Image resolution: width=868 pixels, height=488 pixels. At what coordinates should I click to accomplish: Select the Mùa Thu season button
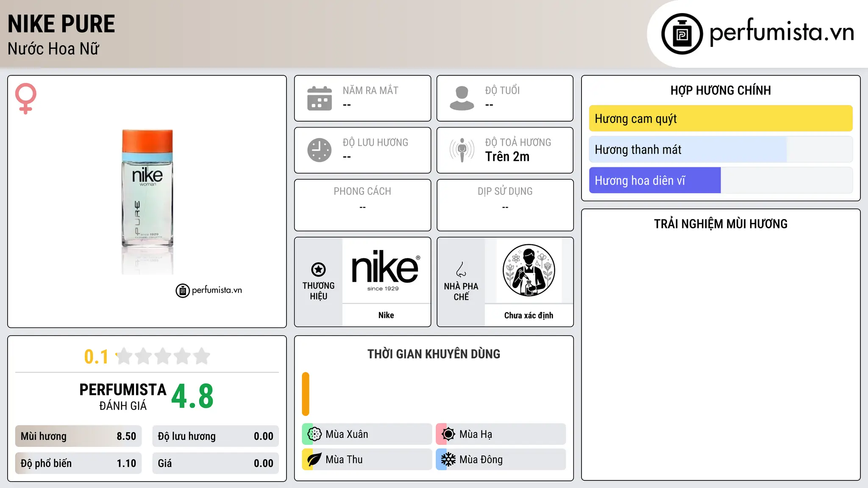(367, 460)
